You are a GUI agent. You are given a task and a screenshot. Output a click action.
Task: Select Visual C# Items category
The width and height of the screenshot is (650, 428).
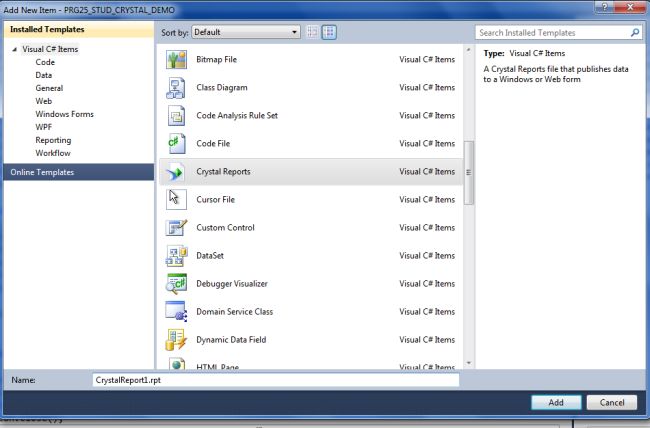(x=50, y=49)
